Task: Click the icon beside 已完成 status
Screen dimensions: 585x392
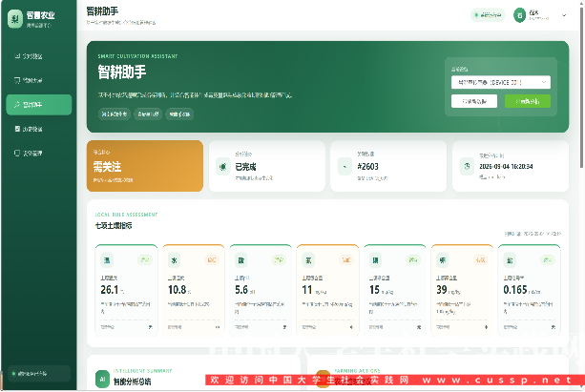Action: coord(223,167)
